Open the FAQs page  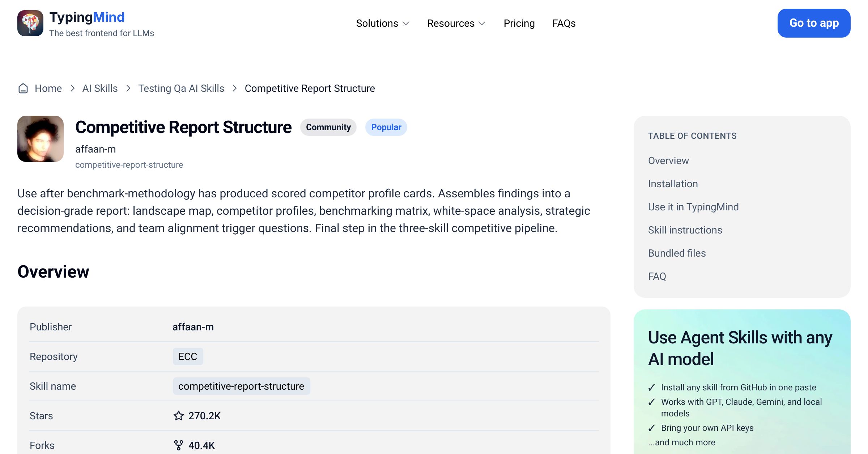(564, 23)
